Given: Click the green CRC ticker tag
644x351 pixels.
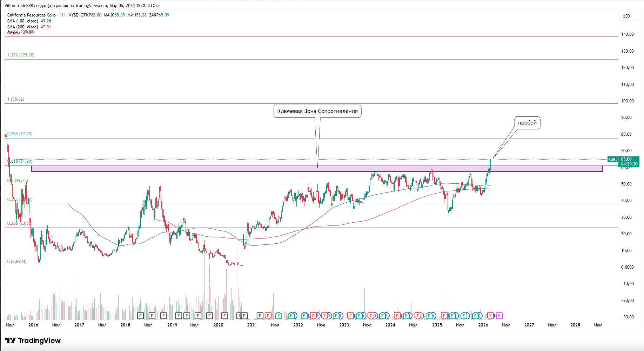Looking at the screenshot, I should click(x=612, y=160).
